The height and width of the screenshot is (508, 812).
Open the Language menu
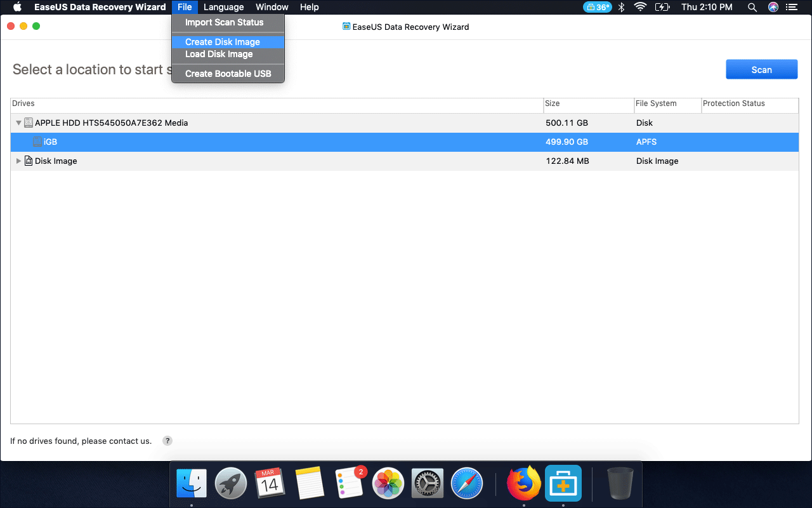pyautogui.click(x=223, y=7)
